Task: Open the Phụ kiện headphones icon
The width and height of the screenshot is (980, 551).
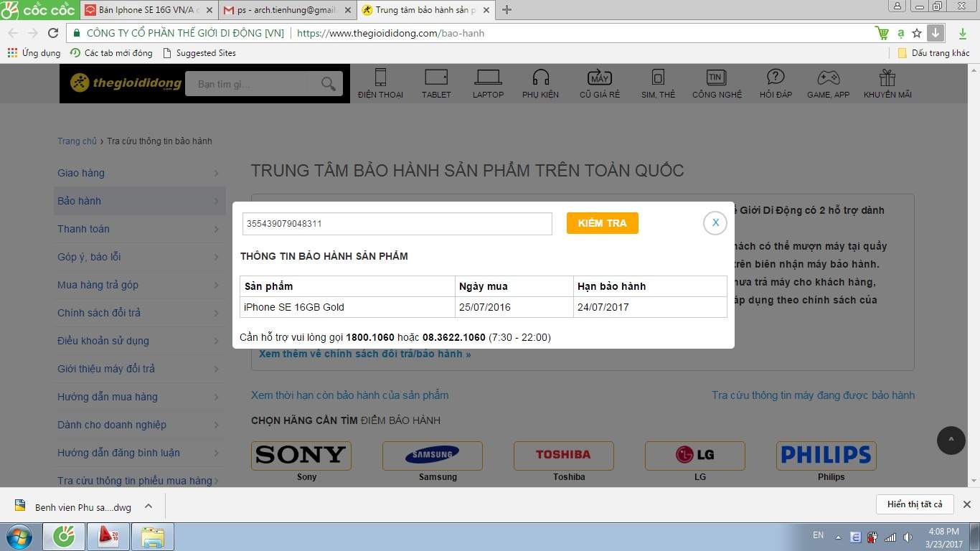Action: click(x=541, y=77)
